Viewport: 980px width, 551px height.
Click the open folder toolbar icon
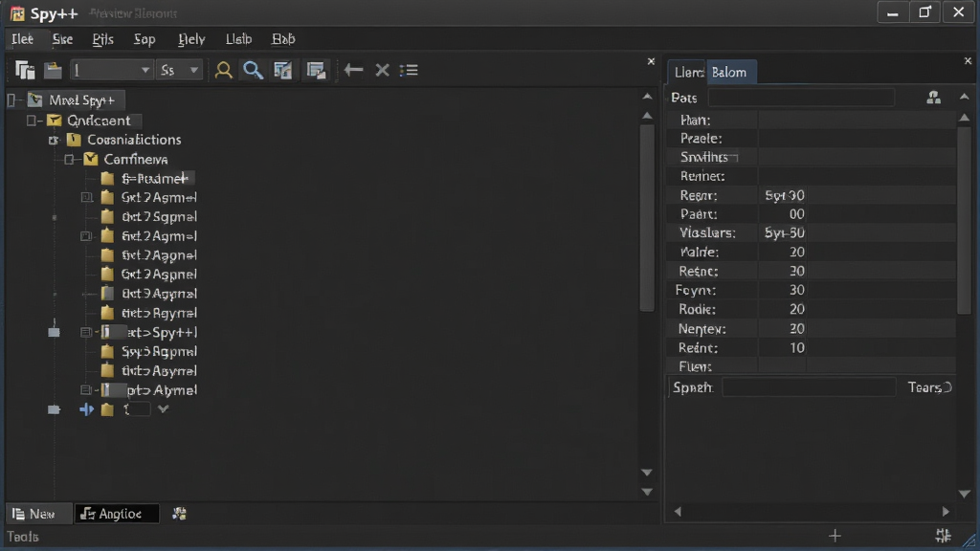(x=54, y=70)
